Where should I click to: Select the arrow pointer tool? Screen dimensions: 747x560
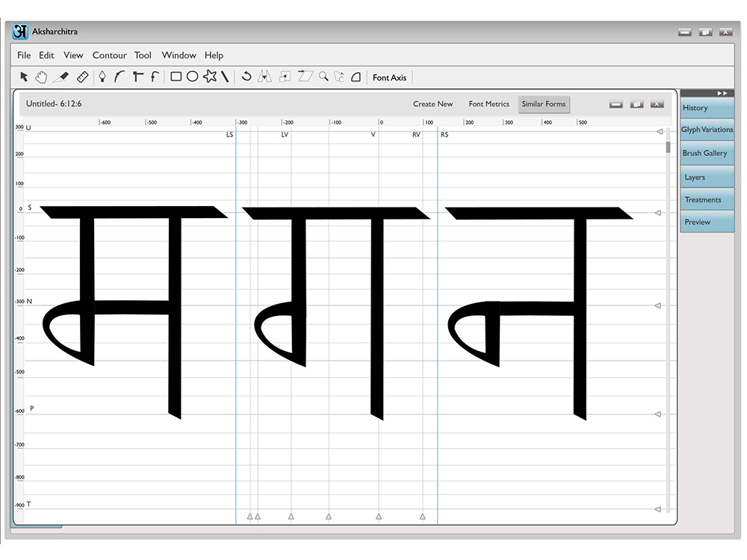point(24,77)
